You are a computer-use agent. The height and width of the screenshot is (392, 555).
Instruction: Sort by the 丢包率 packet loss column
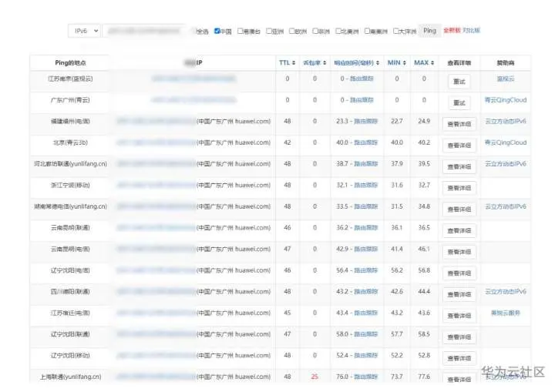pyautogui.click(x=314, y=62)
